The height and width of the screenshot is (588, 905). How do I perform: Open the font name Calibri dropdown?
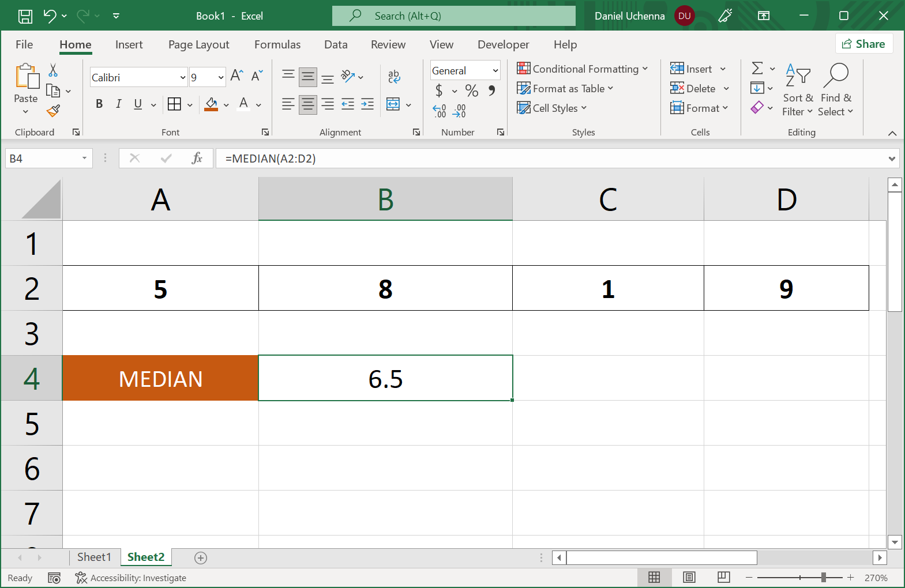point(183,77)
